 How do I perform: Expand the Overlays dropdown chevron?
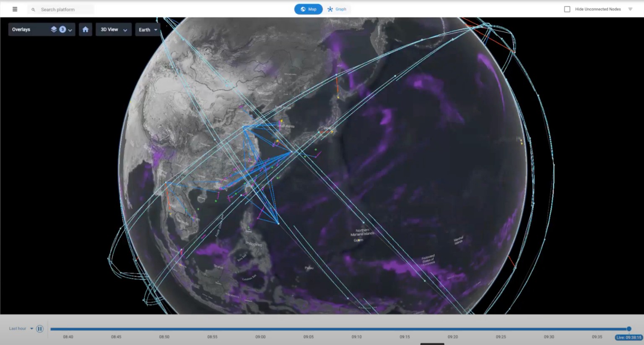point(70,30)
